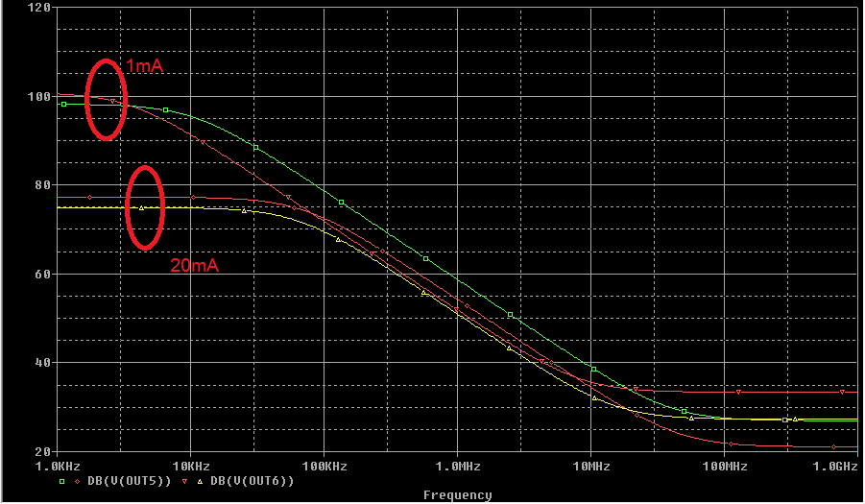Click the 10KHz X-axis label

(191, 467)
